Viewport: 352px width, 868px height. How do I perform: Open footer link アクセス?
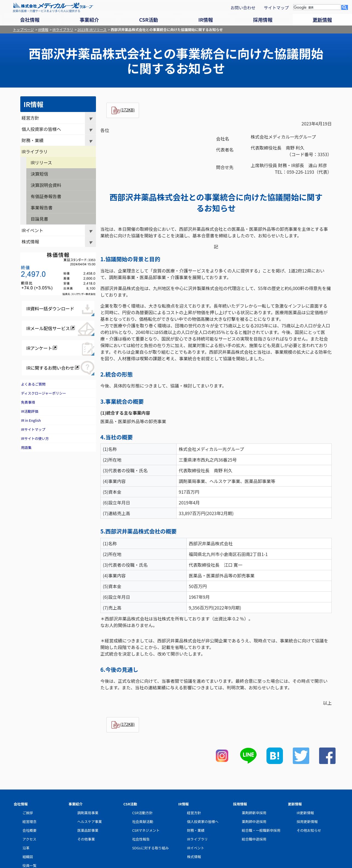pos(29,839)
